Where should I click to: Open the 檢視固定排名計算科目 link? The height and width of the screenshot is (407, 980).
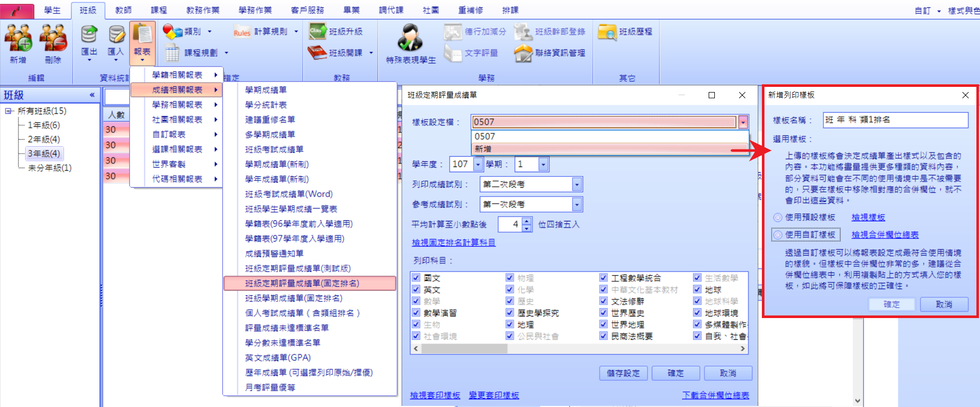tap(453, 243)
